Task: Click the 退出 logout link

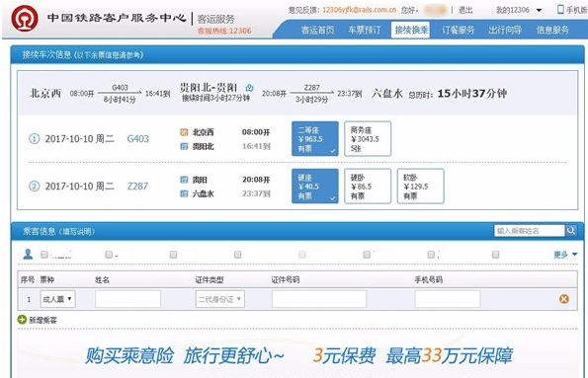Action: click(465, 10)
